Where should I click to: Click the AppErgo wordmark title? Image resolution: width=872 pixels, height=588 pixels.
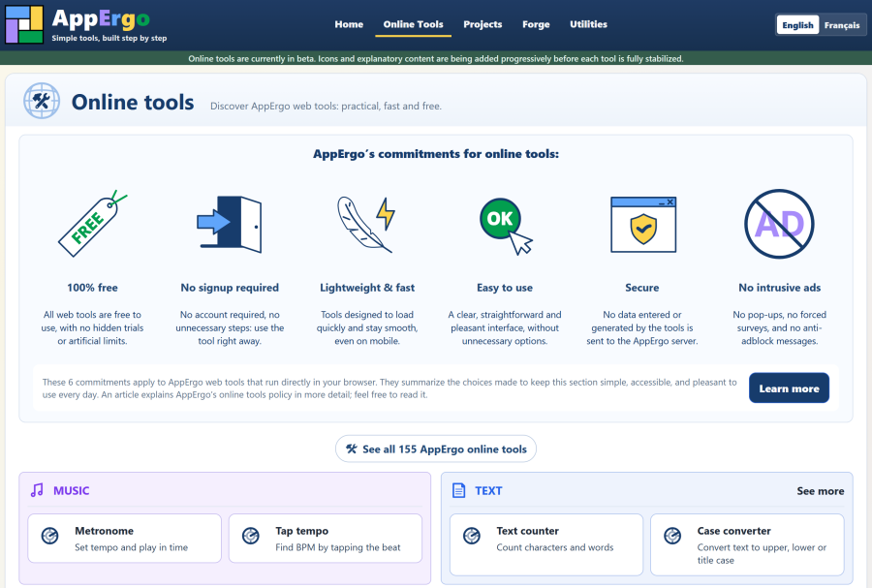click(x=101, y=19)
